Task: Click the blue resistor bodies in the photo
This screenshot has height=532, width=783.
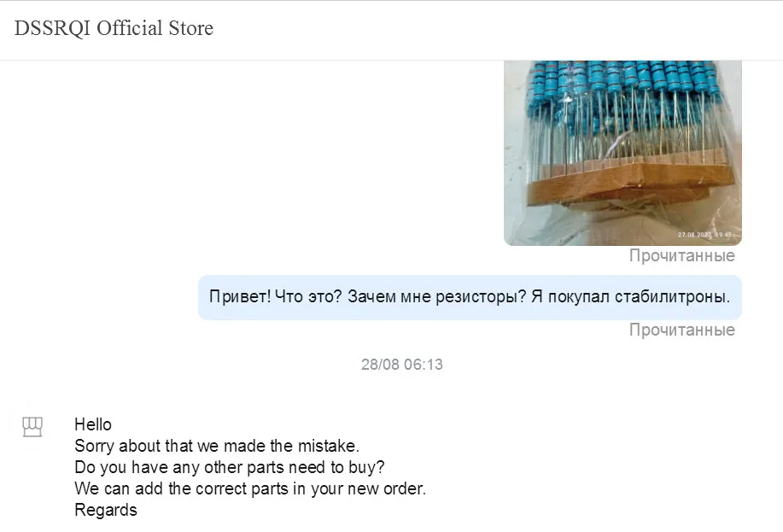Action: 624,83
